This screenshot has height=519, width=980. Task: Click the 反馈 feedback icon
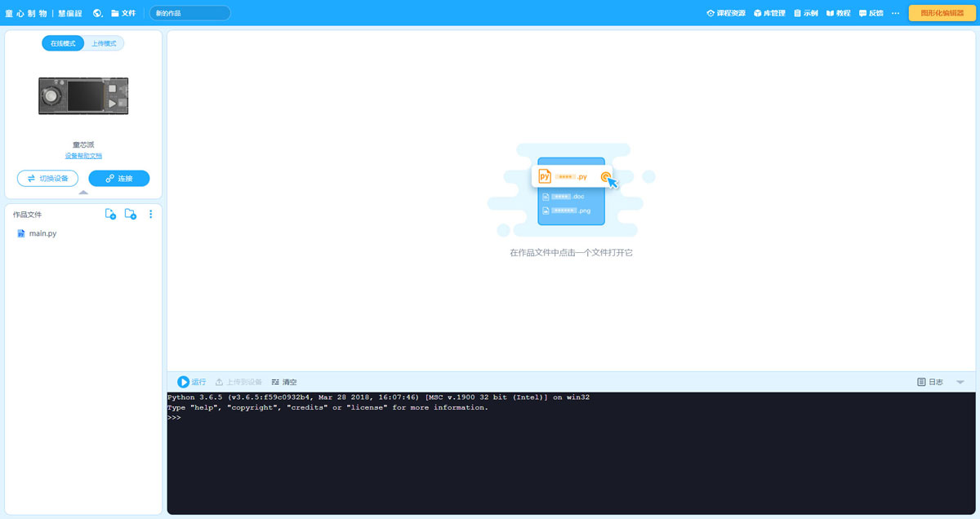(870, 12)
